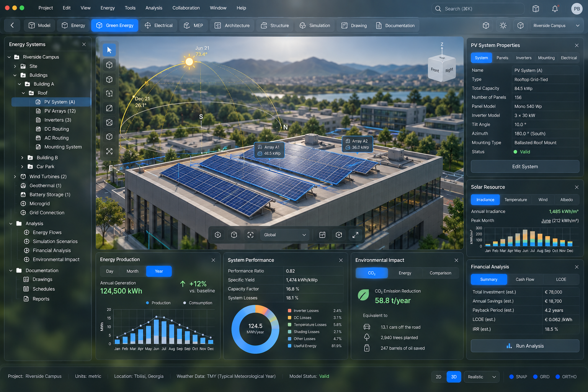The width and height of the screenshot is (588, 392).
Task: Open the Global coordinate dropdown
Action: point(285,235)
